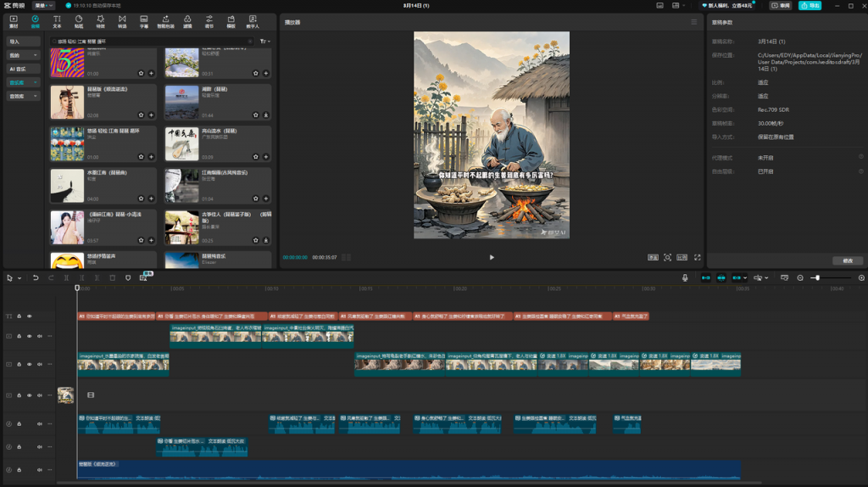Start voice recording with the microphone icon
This screenshot has width=868, height=487.
[685, 277]
